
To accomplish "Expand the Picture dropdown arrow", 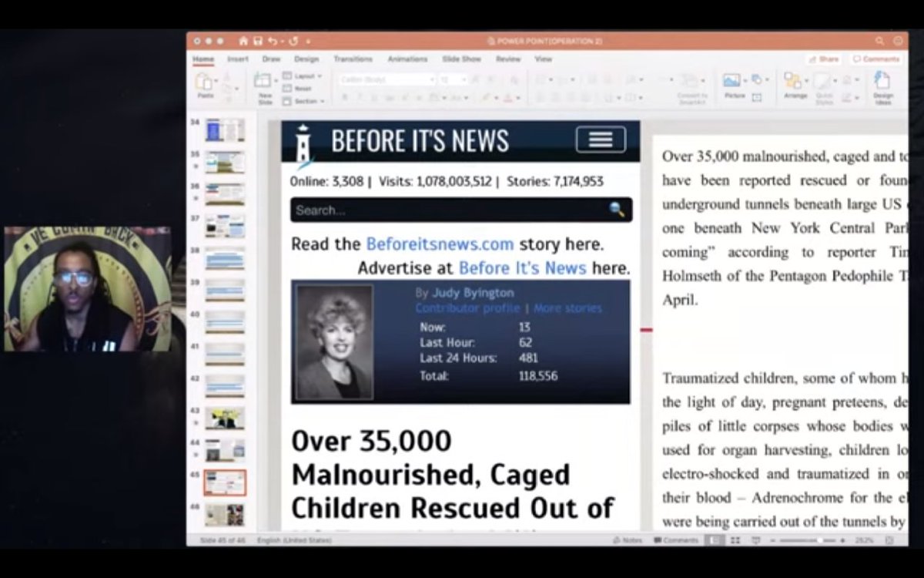I will [x=744, y=80].
